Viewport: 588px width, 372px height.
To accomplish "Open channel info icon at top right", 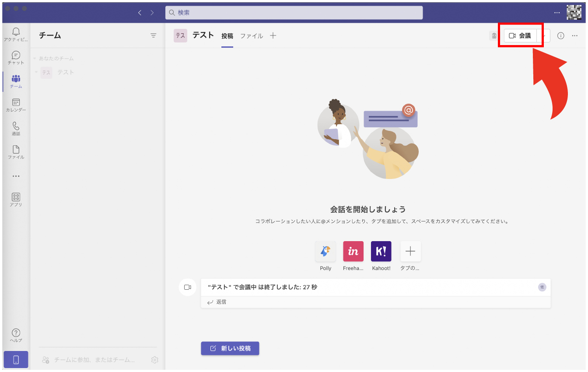I will click(x=560, y=36).
